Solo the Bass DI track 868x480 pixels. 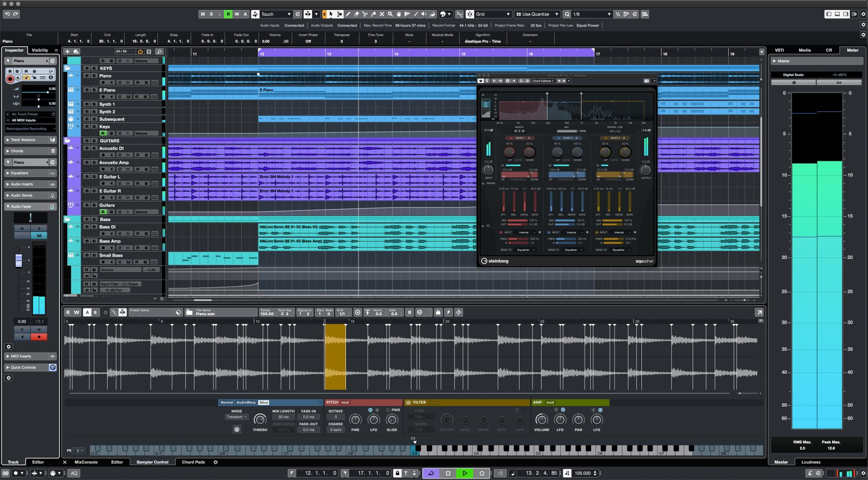93,226
